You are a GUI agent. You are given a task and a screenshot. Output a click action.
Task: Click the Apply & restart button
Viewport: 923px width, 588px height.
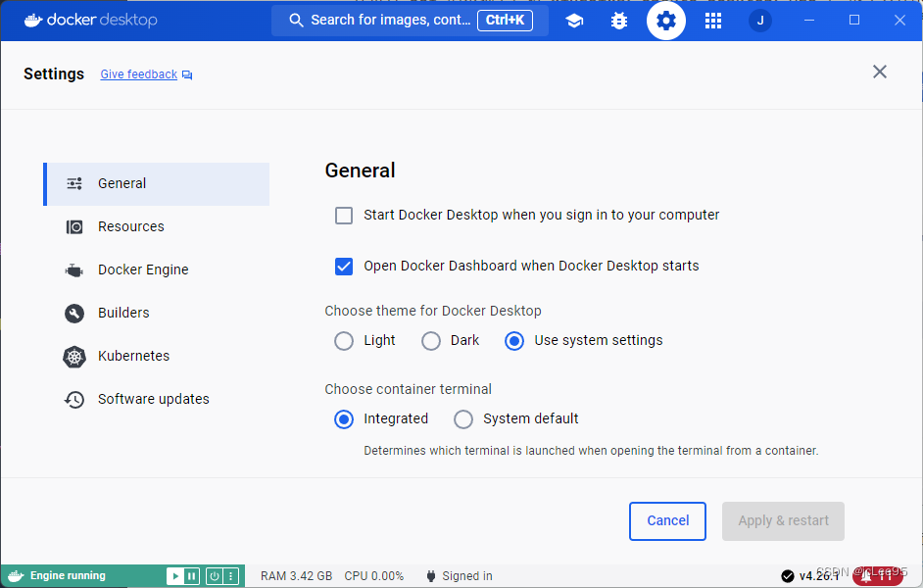coord(783,521)
